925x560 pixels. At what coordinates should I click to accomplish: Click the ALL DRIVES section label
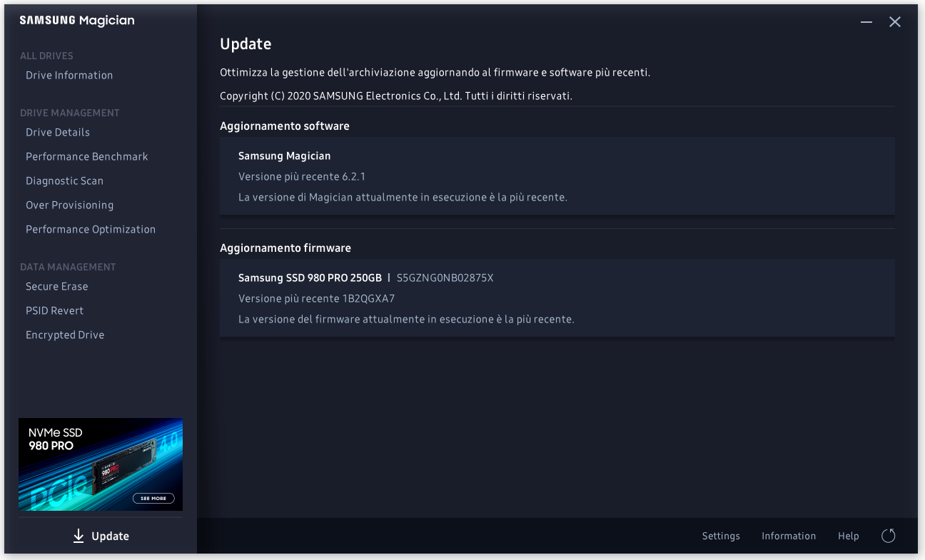tap(46, 56)
